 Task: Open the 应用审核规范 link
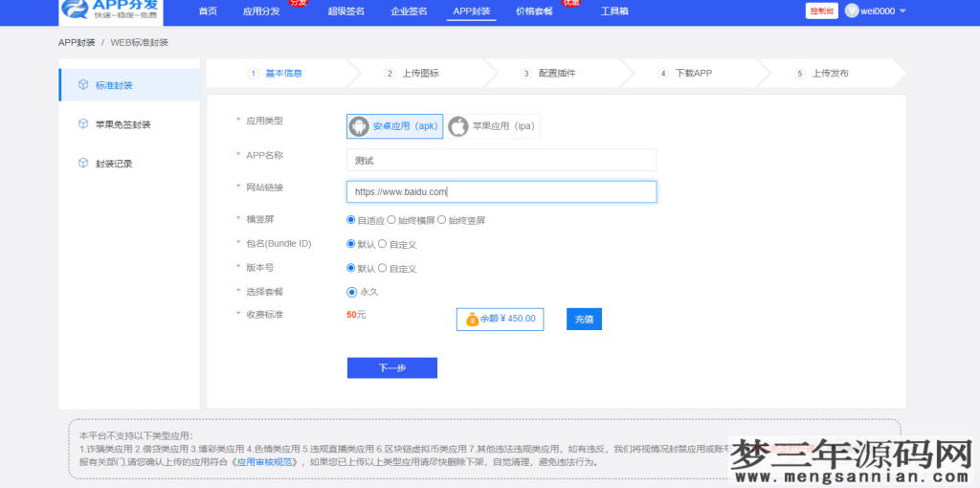click(x=264, y=462)
